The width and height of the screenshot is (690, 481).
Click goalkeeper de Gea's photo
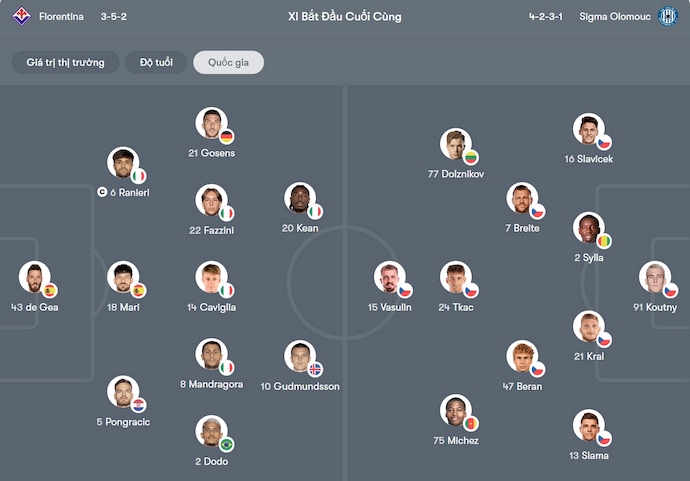[34, 277]
